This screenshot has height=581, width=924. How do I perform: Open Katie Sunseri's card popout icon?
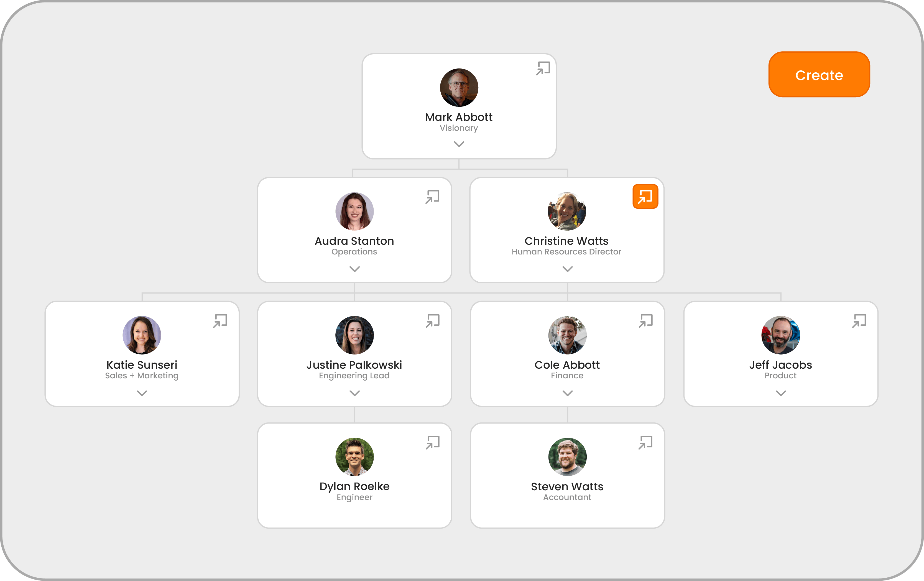(220, 321)
